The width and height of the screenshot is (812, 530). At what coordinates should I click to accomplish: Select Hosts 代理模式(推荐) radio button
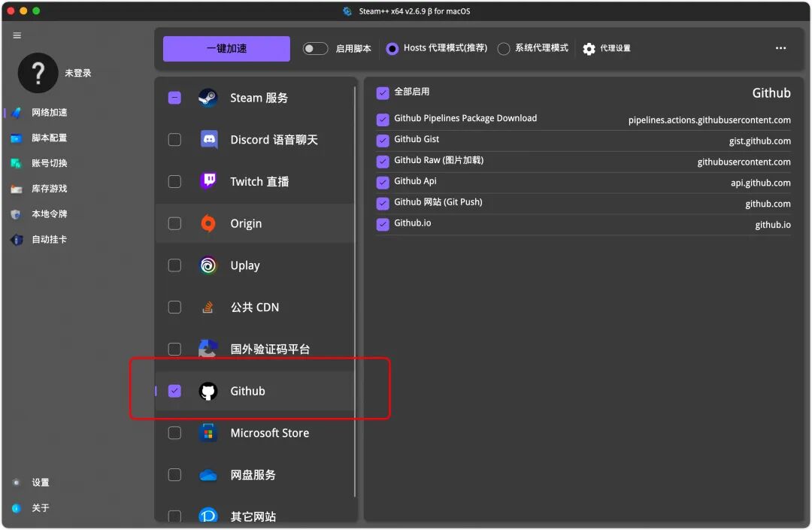coord(392,48)
